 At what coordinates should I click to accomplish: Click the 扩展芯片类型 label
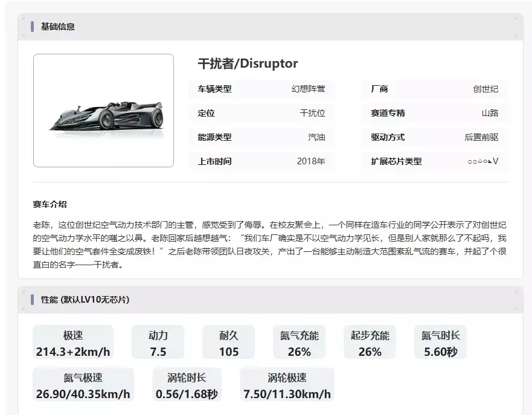coord(396,161)
